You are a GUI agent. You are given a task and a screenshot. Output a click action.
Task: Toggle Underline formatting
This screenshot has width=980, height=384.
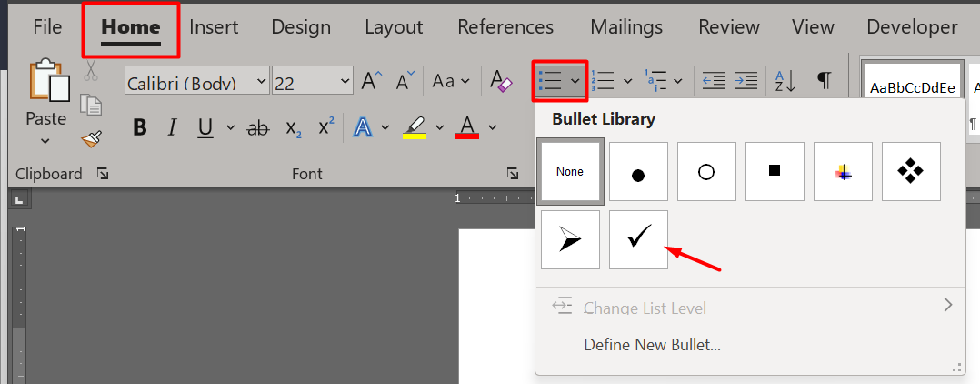tap(205, 127)
